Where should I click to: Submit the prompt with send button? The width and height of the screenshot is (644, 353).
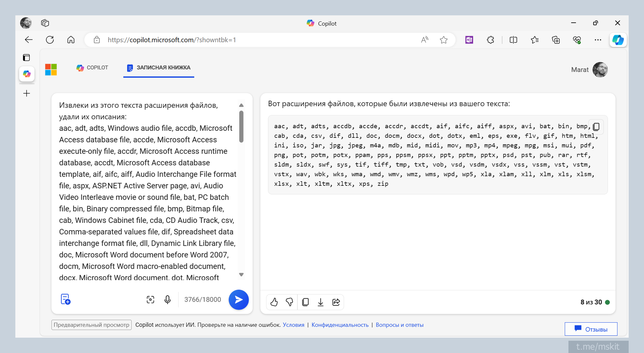coord(238,299)
